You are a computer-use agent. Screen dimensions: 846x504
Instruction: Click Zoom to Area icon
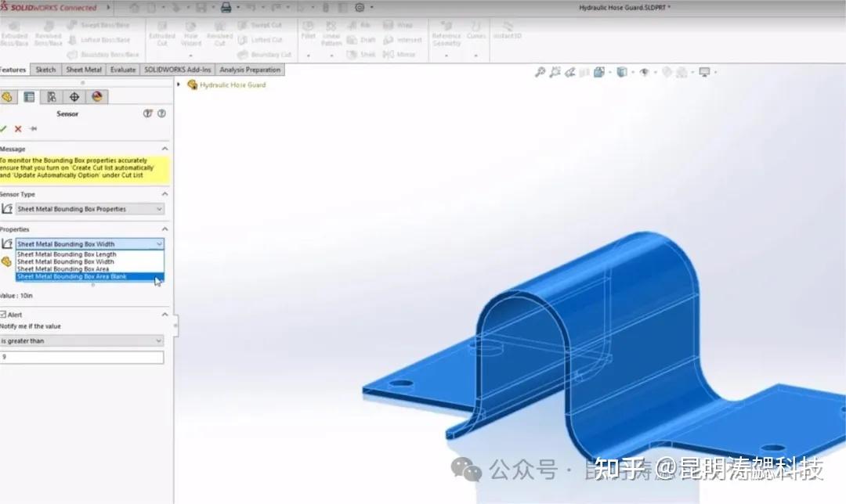coord(555,72)
